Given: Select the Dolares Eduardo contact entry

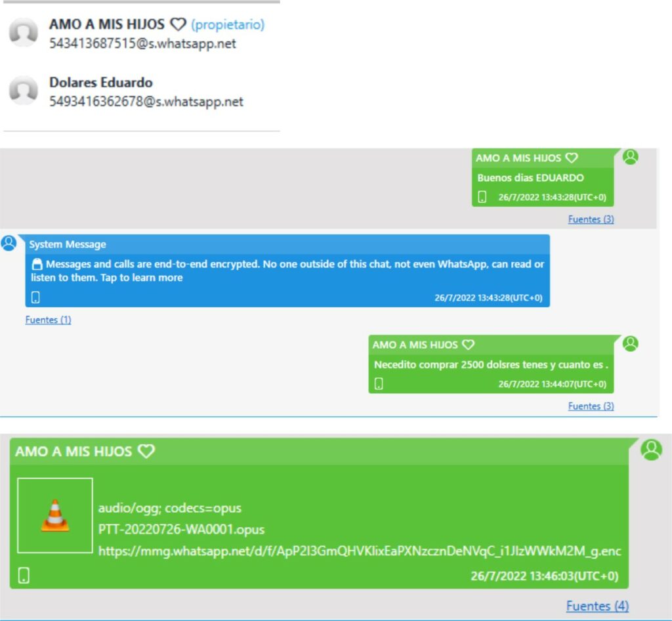Looking at the screenshot, I should (142, 91).
